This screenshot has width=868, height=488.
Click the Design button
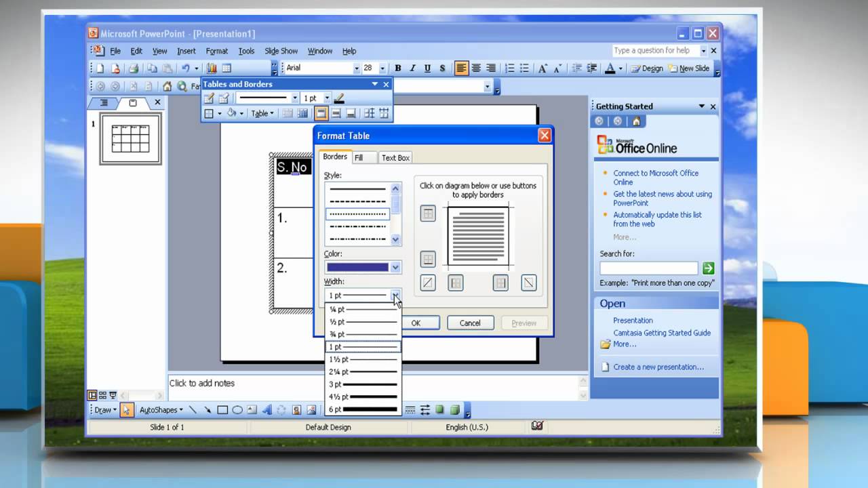(x=647, y=68)
